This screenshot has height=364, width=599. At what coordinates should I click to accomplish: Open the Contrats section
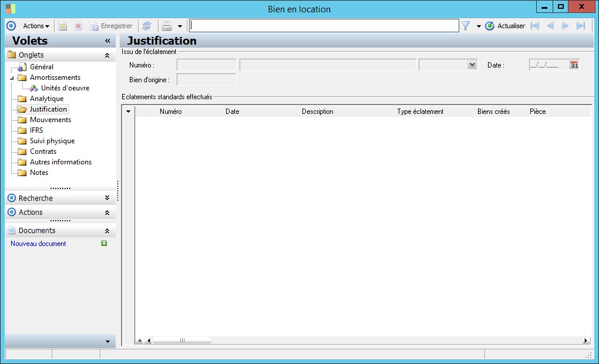click(43, 151)
